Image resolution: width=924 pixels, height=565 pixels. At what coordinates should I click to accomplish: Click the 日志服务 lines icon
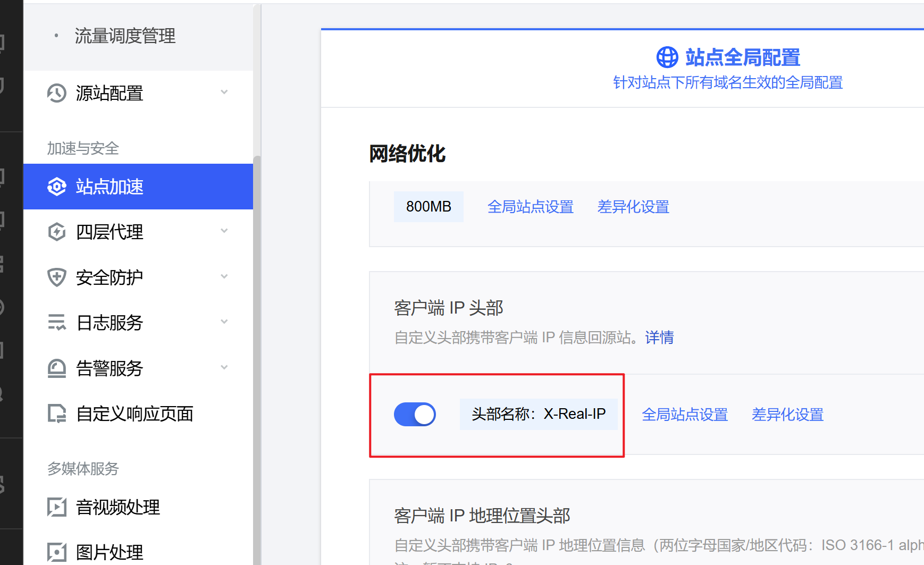57,322
